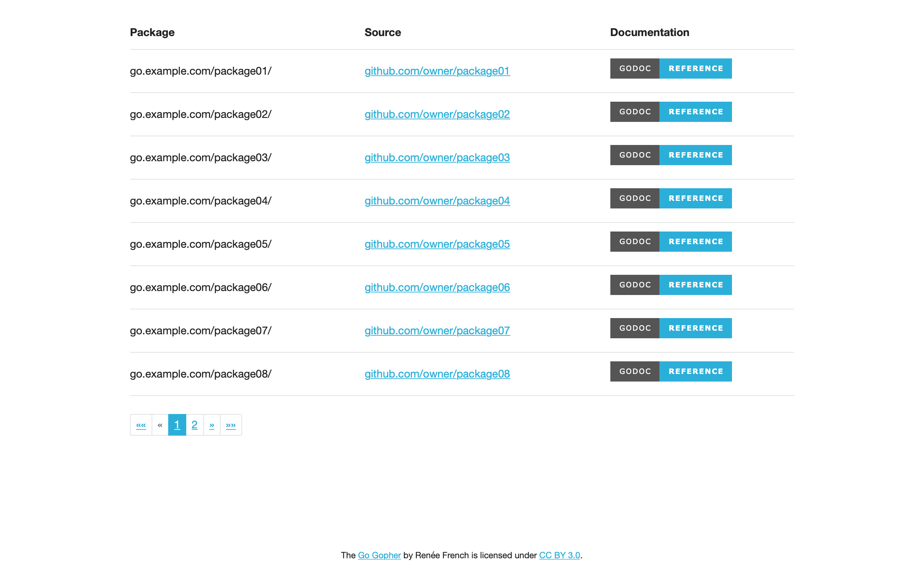Screen dimensions: 924x577
Task: Open the Go Gopher footer link
Action: pyautogui.click(x=379, y=555)
